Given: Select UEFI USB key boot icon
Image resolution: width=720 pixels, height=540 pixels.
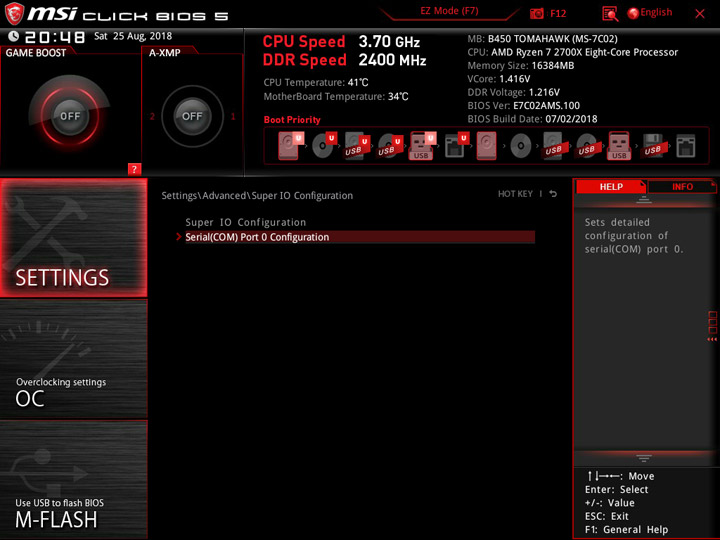Looking at the screenshot, I should pos(422,146).
